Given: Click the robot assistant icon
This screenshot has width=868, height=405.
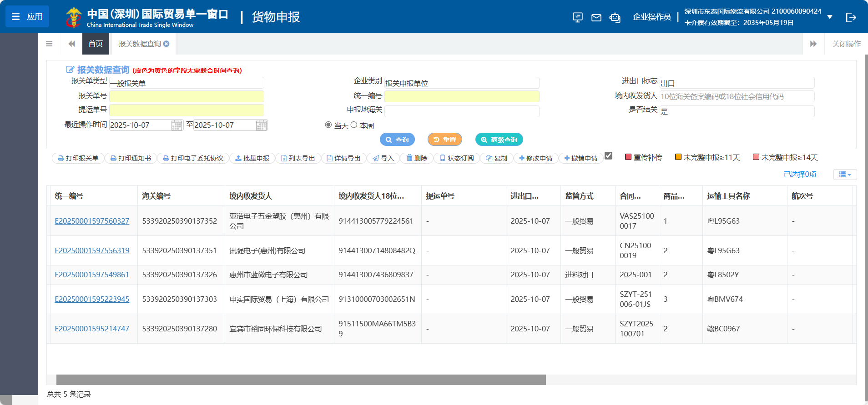Looking at the screenshot, I should pyautogui.click(x=615, y=18).
